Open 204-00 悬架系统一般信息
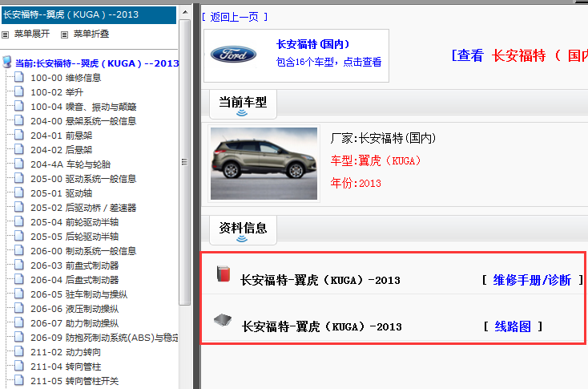This screenshot has width=588, height=389. point(83,121)
